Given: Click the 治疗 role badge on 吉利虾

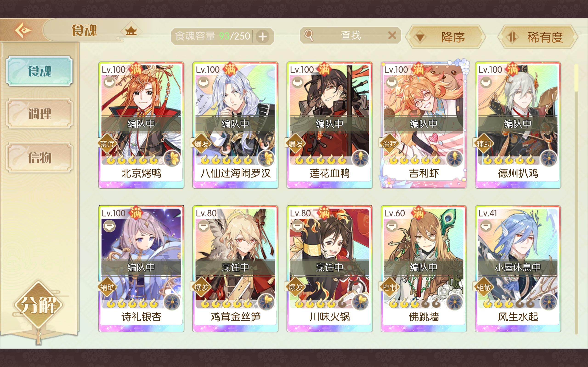Looking at the screenshot, I should click(x=389, y=144).
